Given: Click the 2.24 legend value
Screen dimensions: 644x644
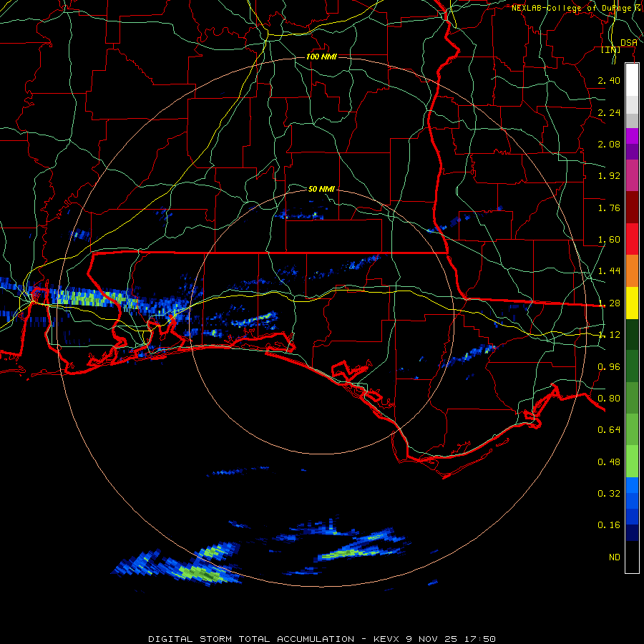Looking at the screenshot, I should pyautogui.click(x=609, y=112).
